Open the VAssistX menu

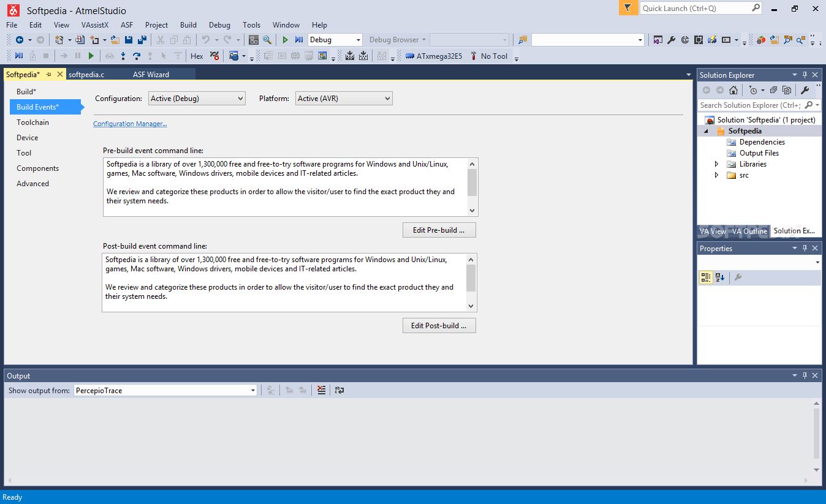click(x=95, y=25)
